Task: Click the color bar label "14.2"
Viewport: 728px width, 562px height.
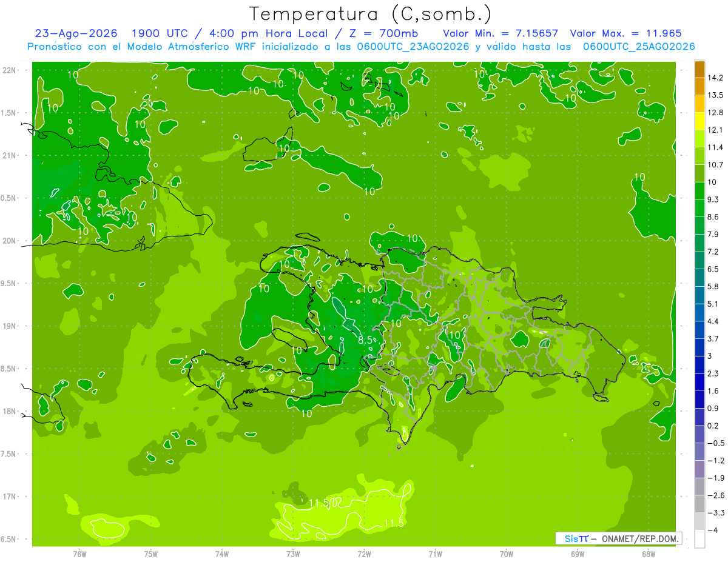Action: pos(715,78)
